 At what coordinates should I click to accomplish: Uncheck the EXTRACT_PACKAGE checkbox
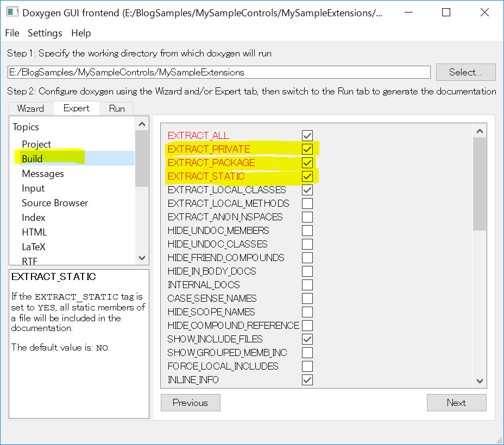(307, 163)
